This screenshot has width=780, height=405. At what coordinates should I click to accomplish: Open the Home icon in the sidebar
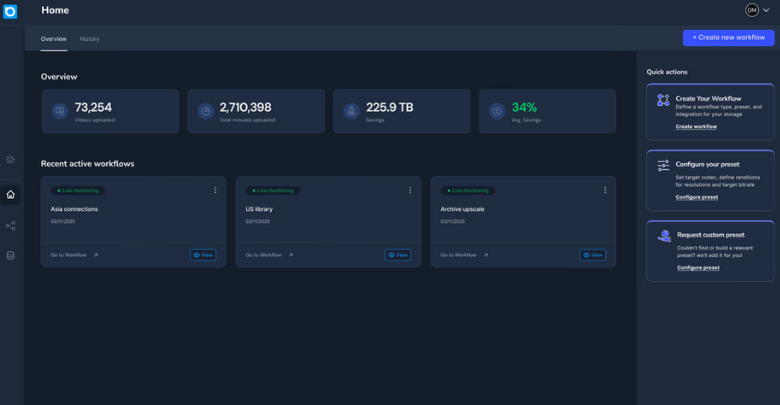(x=11, y=194)
